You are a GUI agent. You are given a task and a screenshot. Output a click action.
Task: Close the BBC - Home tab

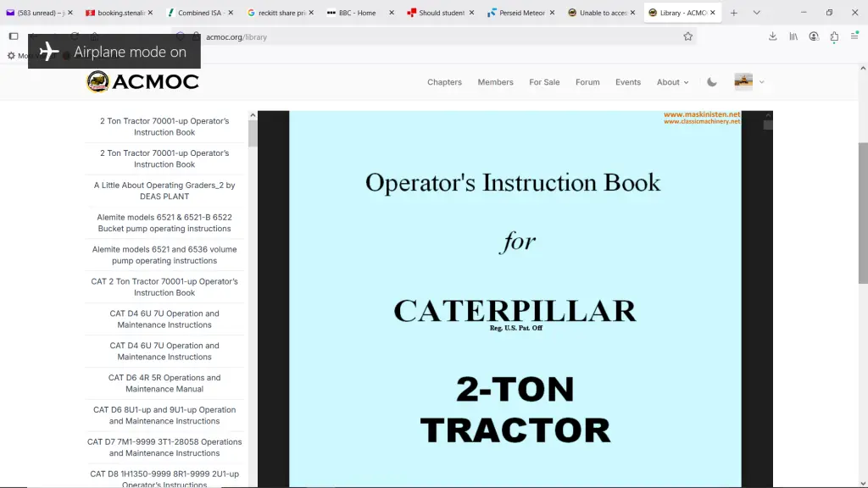392,13
